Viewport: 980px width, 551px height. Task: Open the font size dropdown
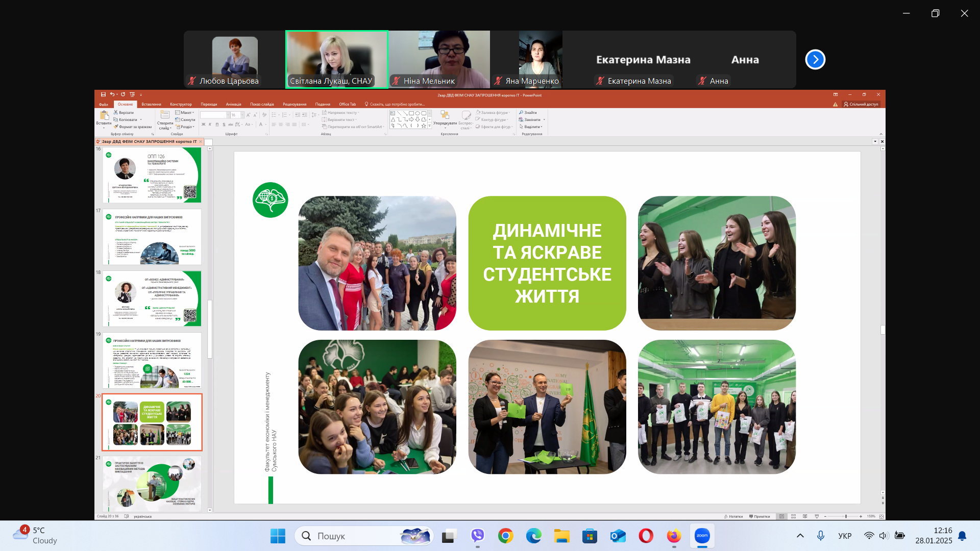(x=242, y=115)
